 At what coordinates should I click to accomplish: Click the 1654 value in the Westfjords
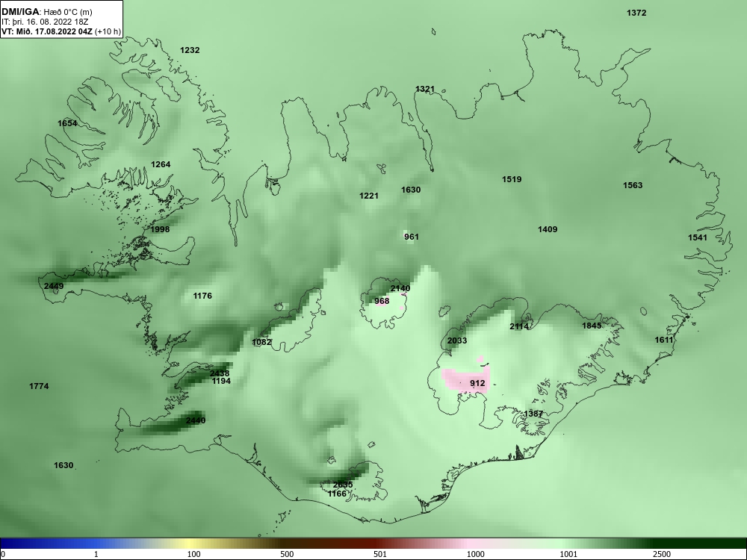pos(67,123)
